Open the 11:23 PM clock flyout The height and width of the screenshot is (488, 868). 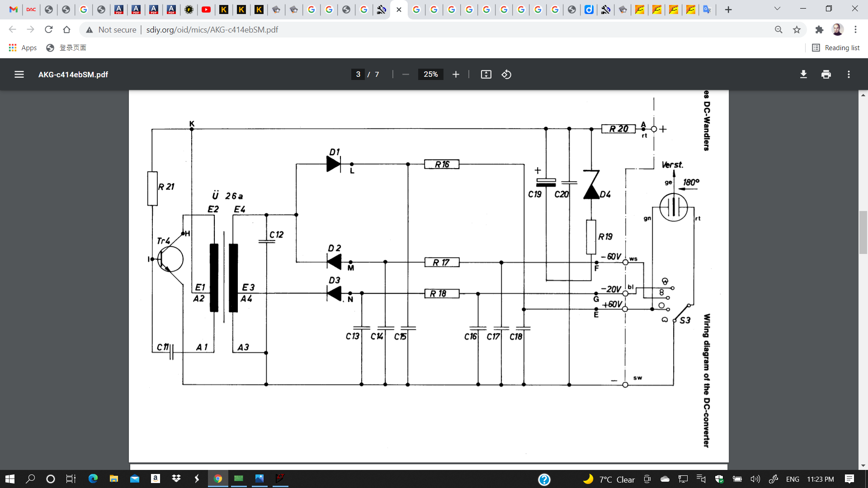click(x=821, y=479)
